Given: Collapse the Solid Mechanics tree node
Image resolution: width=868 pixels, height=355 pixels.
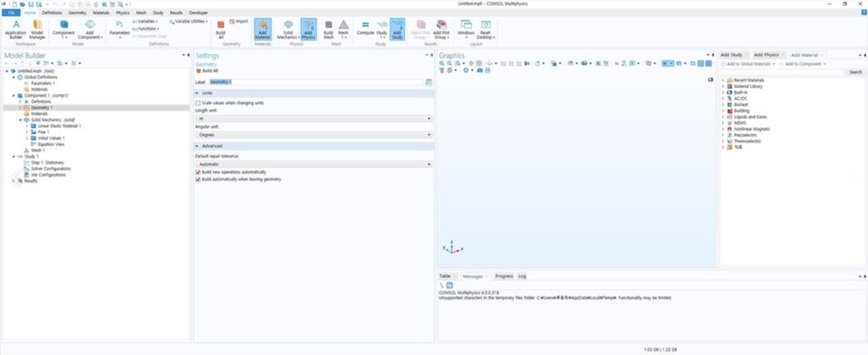Looking at the screenshot, I should pyautogui.click(x=20, y=120).
